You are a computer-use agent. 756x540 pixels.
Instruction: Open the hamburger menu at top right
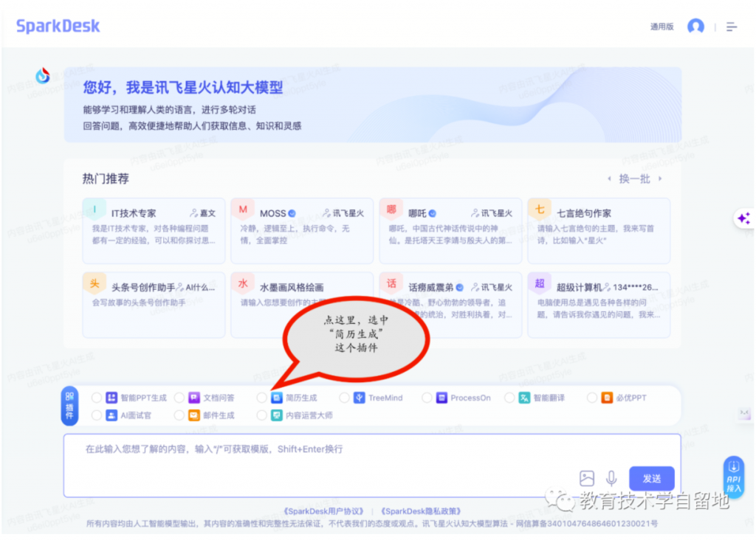pyautogui.click(x=732, y=27)
